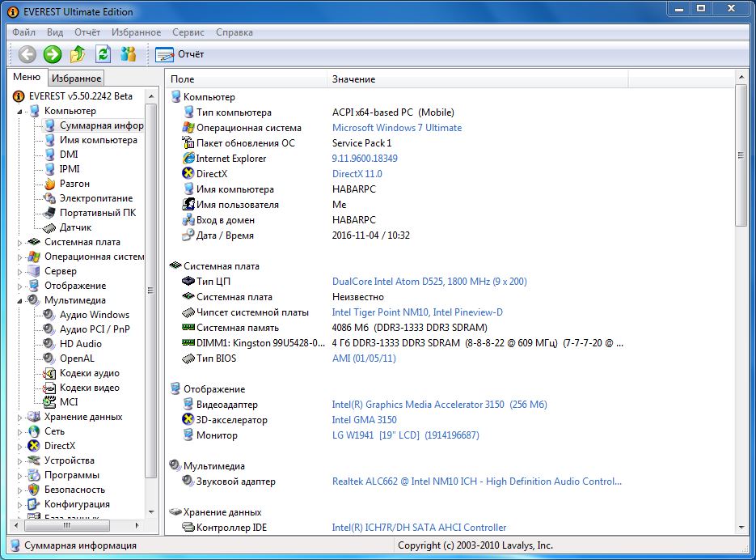Viewport: 756px width, 560px height.
Task: Collapse the Мультимедиа tree node
Action: click(x=20, y=300)
